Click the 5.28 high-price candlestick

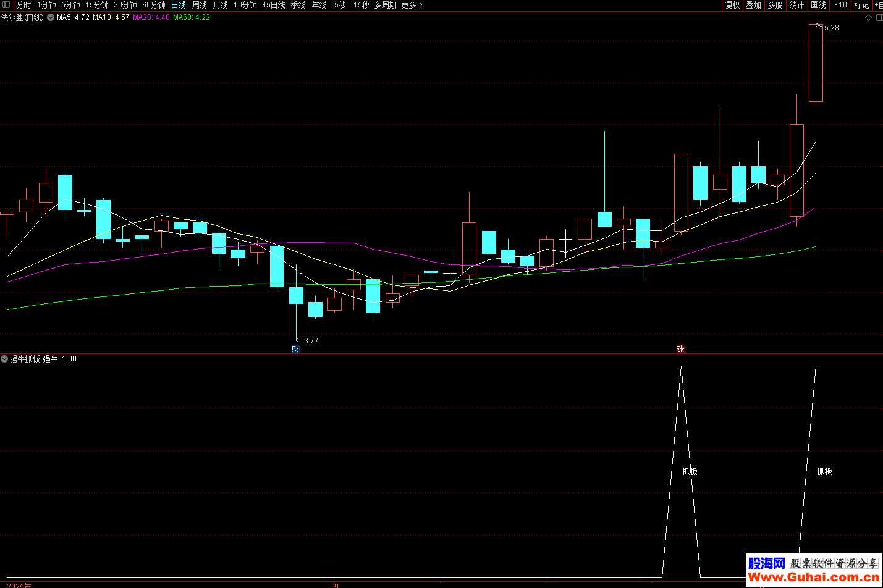816,63
